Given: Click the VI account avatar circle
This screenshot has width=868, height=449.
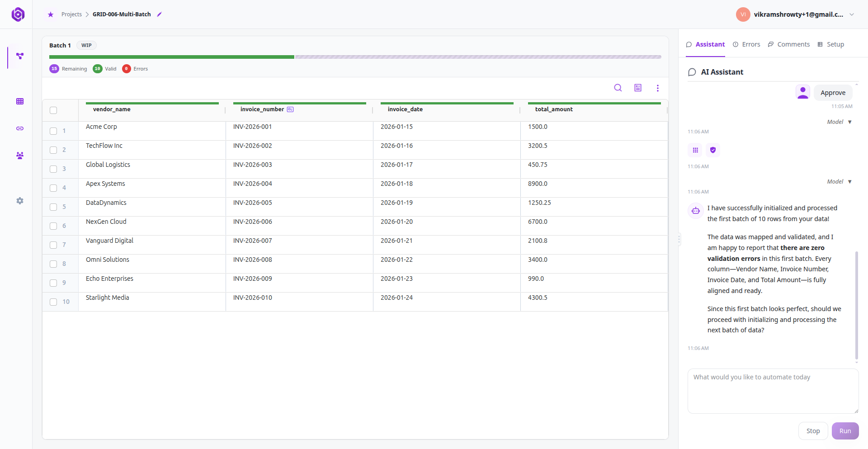Looking at the screenshot, I should point(743,14).
